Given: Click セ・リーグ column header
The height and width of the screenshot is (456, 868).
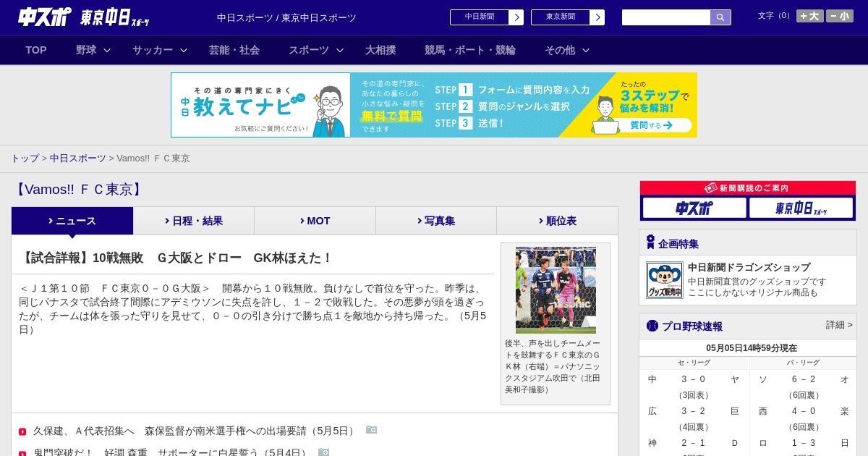Looking at the screenshot, I should (x=694, y=363).
